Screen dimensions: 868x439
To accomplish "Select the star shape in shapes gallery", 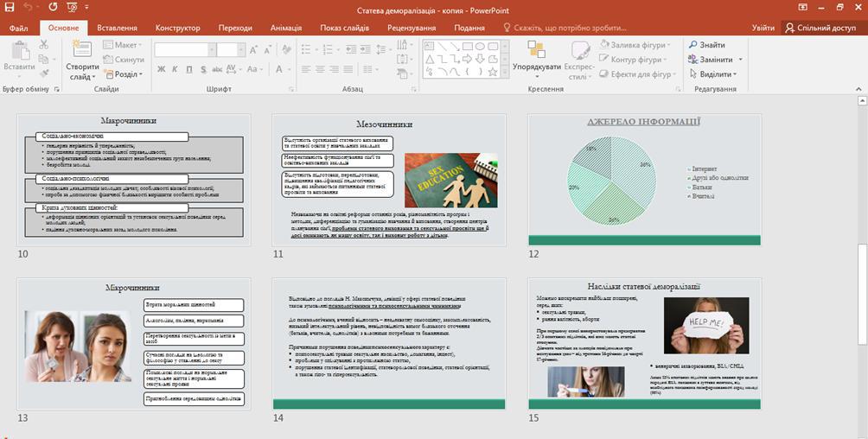I will pyautogui.click(x=493, y=72).
